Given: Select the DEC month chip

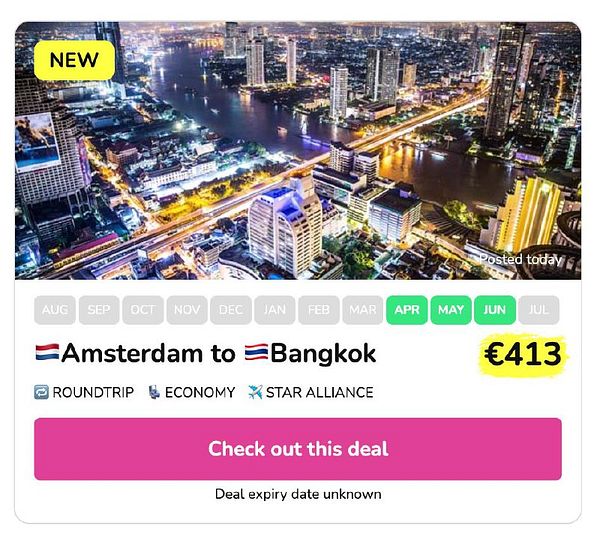Looking at the screenshot, I should click(231, 310).
